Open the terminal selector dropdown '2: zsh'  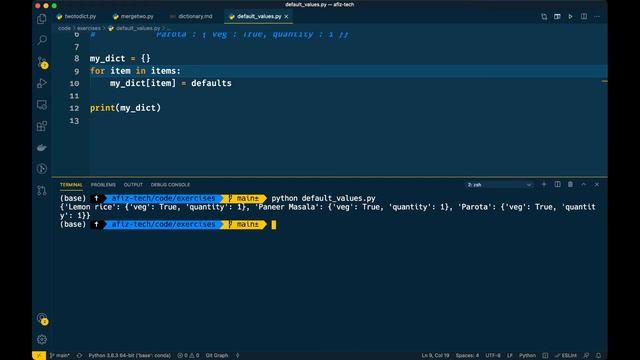coord(499,185)
